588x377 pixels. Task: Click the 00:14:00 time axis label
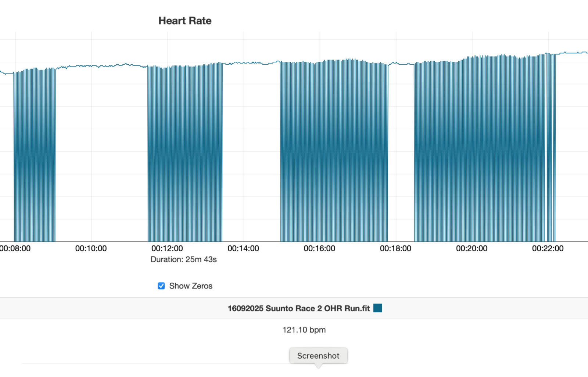pos(243,248)
